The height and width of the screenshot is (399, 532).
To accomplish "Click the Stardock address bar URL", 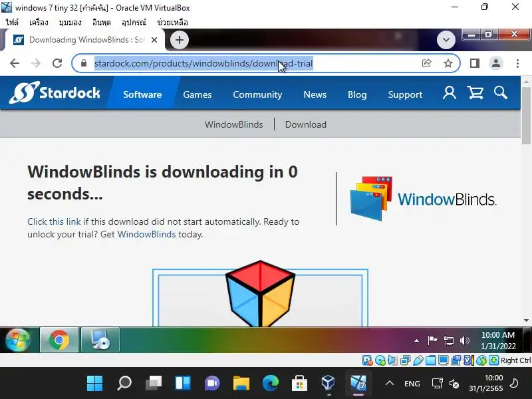I will click(x=203, y=63).
